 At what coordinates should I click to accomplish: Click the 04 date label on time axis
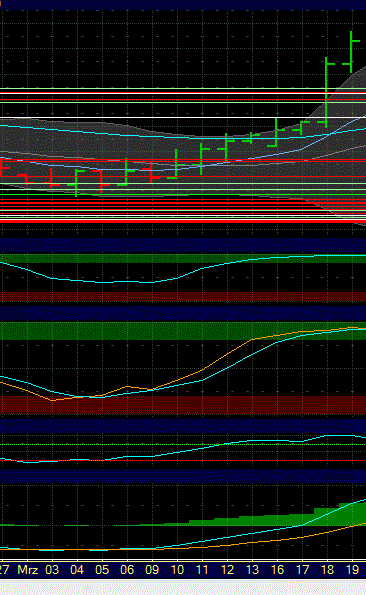click(x=77, y=570)
